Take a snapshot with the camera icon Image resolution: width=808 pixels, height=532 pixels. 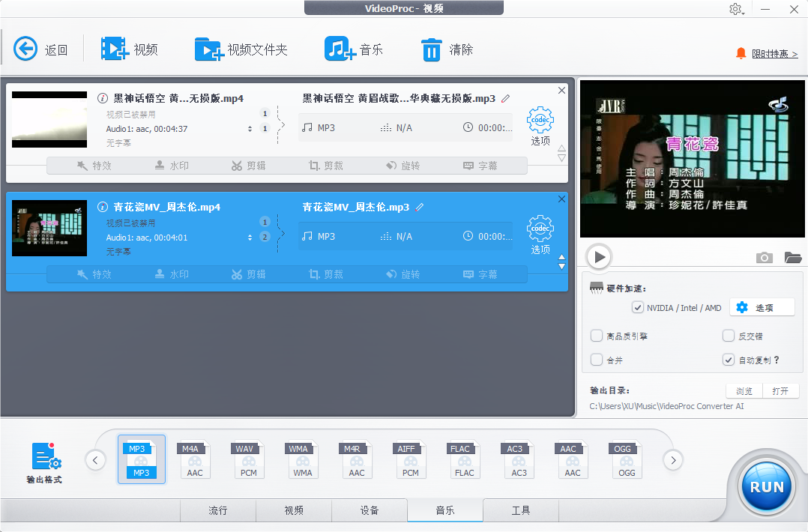[764, 257]
